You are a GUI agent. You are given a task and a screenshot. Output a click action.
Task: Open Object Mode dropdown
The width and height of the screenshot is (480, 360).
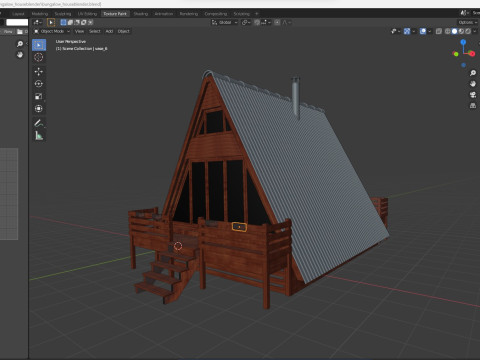52,31
